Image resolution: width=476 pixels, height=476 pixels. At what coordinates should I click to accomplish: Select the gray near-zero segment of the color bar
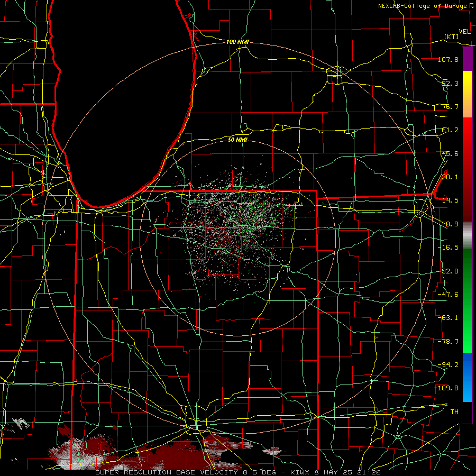pos(467,235)
